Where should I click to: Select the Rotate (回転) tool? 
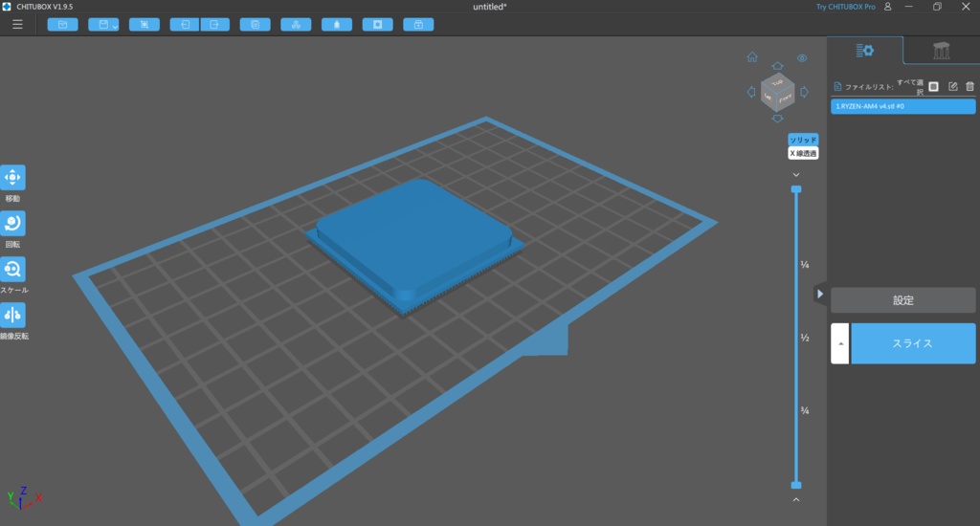tap(12, 223)
